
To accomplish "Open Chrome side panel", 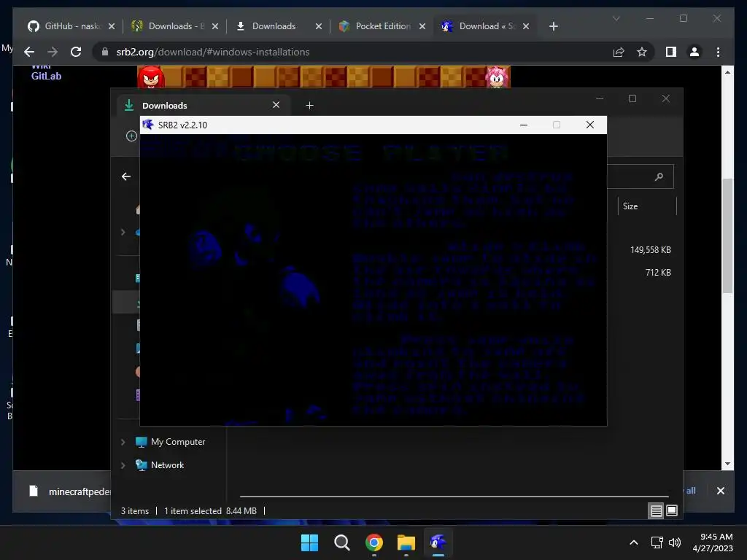I will tap(671, 52).
